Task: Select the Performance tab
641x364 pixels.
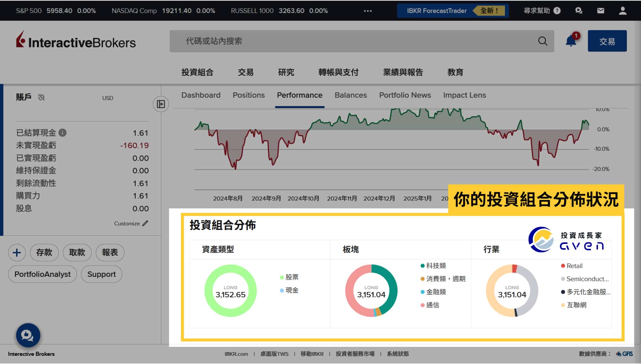Action: coord(299,95)
